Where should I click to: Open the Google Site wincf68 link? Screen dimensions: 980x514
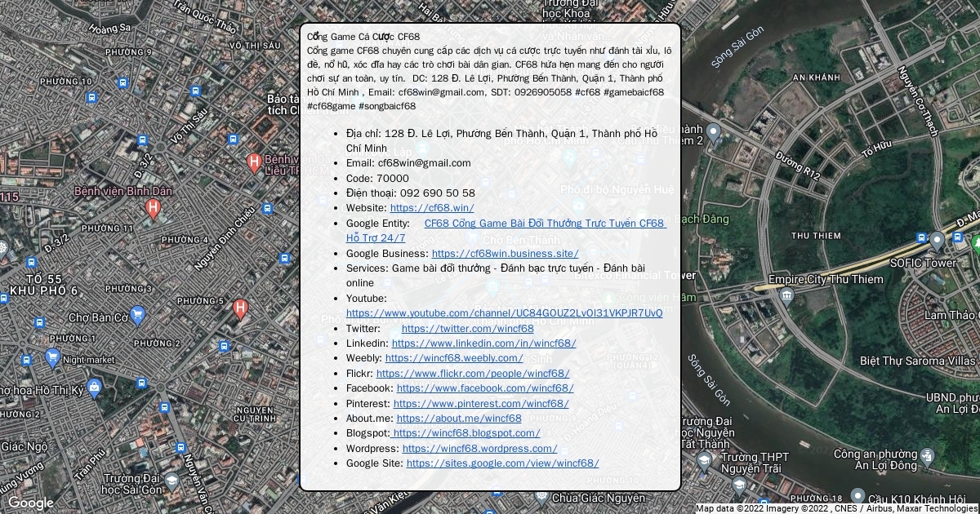(x=502, y=463)
